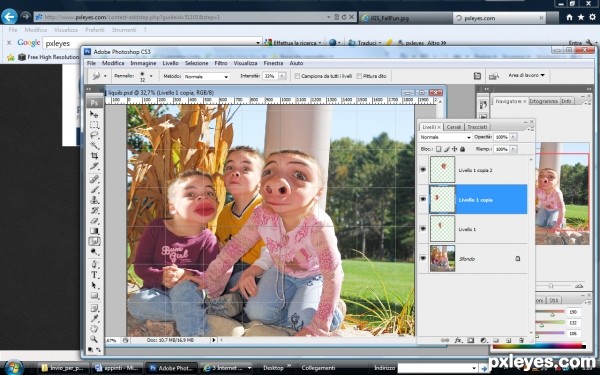Screen dimensions: 600x375
Task: Open the Pennello brush preset picker
Action: click(151, 76)
